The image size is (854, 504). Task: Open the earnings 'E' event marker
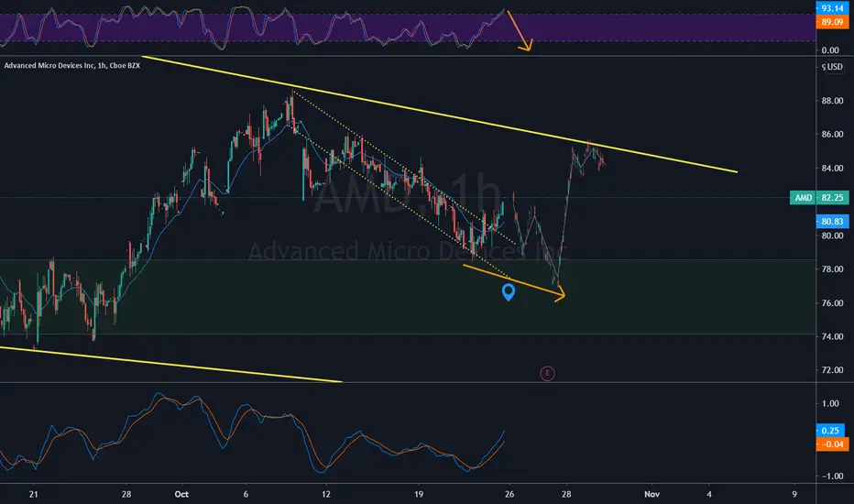point(547,373)
